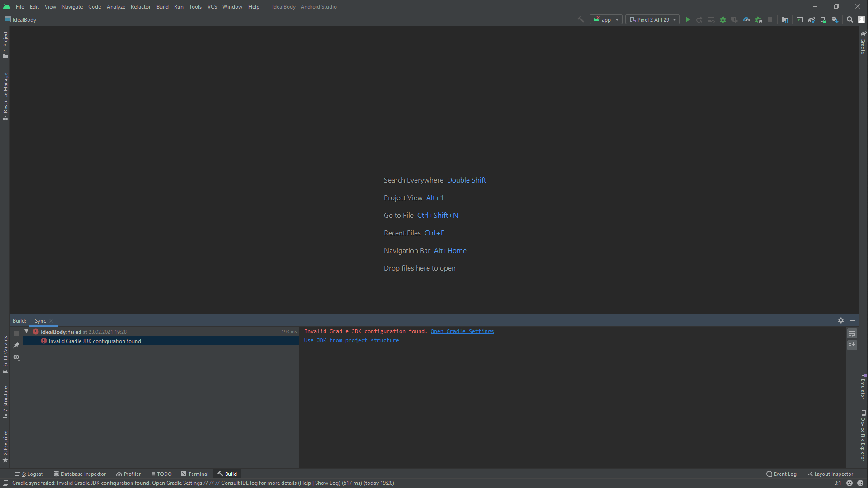Close the Sync tab

click(x=51, y=321)
